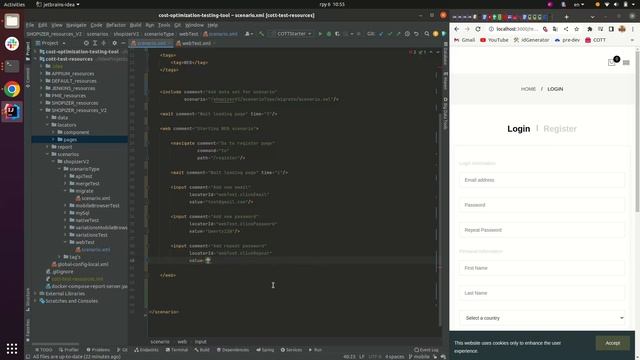Go back in Chrome browser
Screen dimensions: 640x360
[x=457, y=29]
